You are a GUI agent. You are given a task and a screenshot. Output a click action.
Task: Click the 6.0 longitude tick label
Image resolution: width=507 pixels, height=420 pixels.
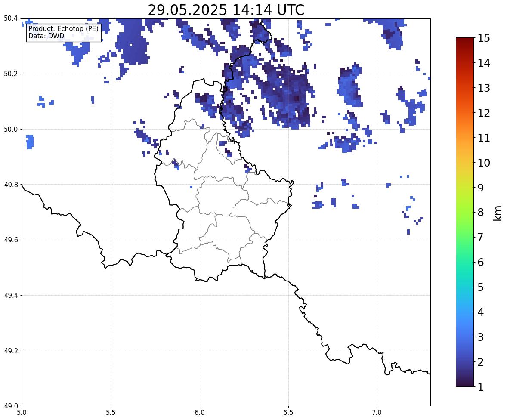click(200, 413)
